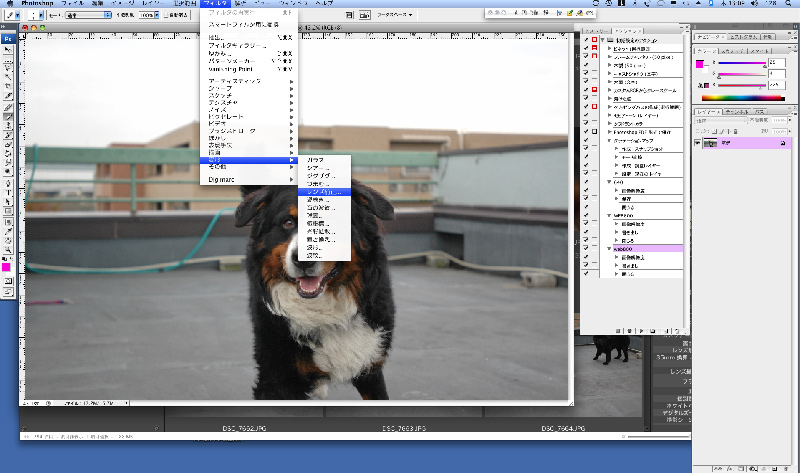Select the Eyedropper tool in toolbox
Viewport: 800px width, 473px height.
[8, 232]
